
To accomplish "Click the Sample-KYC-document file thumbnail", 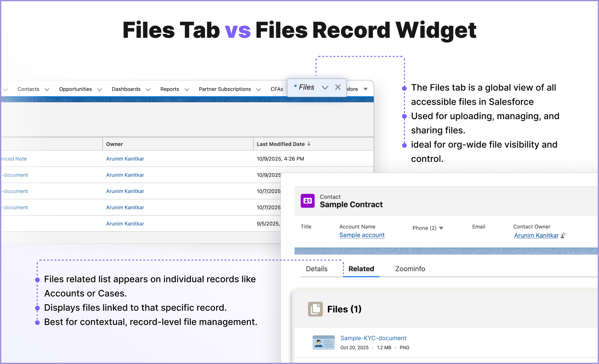I will pyautogui.click(x=324, y=342).
